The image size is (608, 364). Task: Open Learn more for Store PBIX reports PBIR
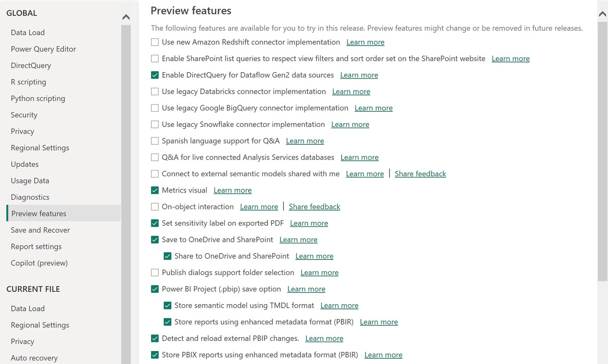(x=383, y=355)
